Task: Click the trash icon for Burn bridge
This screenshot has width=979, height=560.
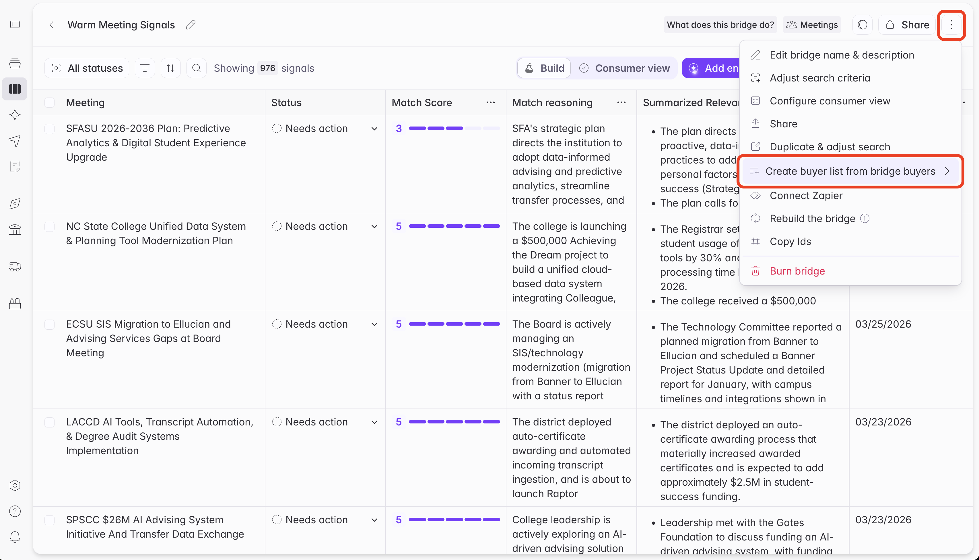Action: (x=755, y=271)
